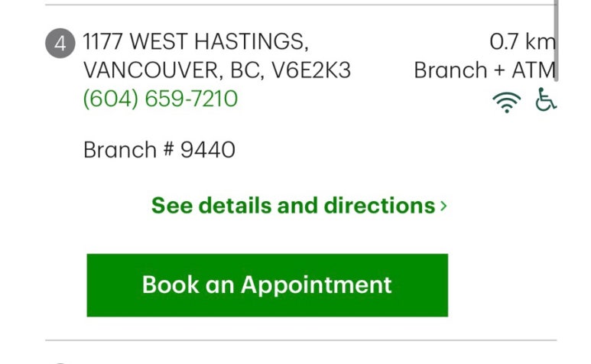
Task: Click the word ATM in the branch type
Action: (x=534, y=70)
